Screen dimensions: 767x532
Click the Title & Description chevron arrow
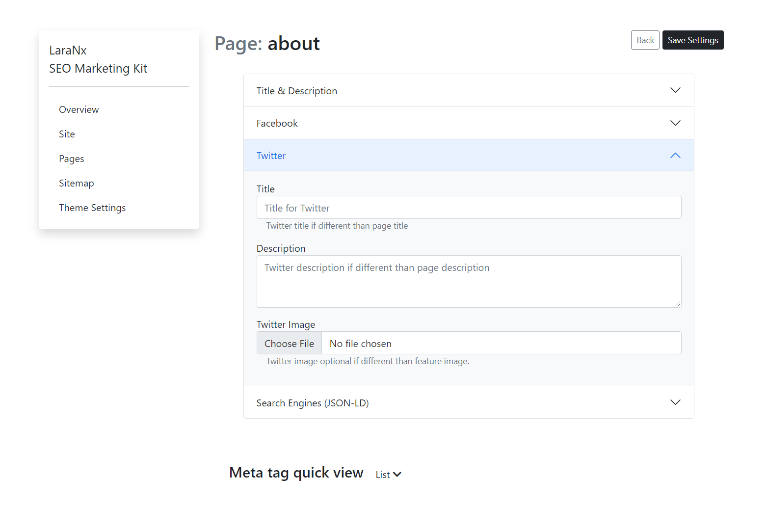675,90
